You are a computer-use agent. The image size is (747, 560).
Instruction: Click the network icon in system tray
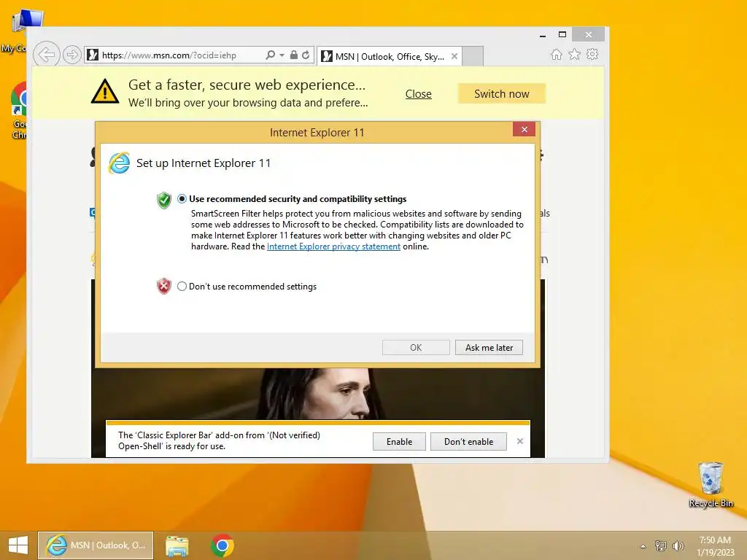tap(661, 546)
